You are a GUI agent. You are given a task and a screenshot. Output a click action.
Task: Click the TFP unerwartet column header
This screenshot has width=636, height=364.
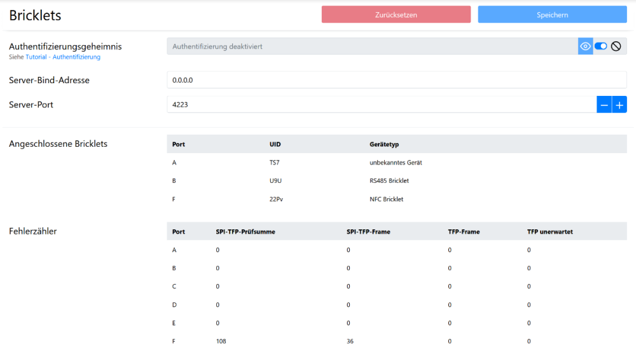coord(550,232)
